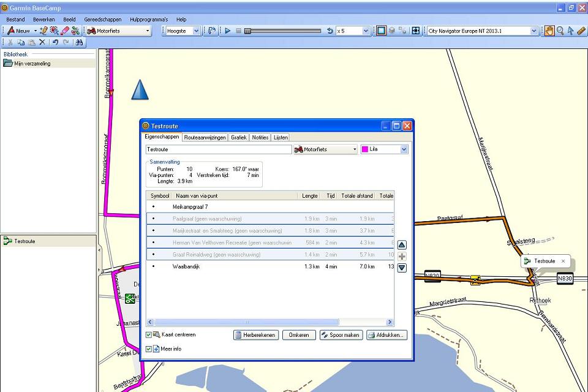Click the Omkeren button
Screen dimensions: 588x392
tap(299, 335)
